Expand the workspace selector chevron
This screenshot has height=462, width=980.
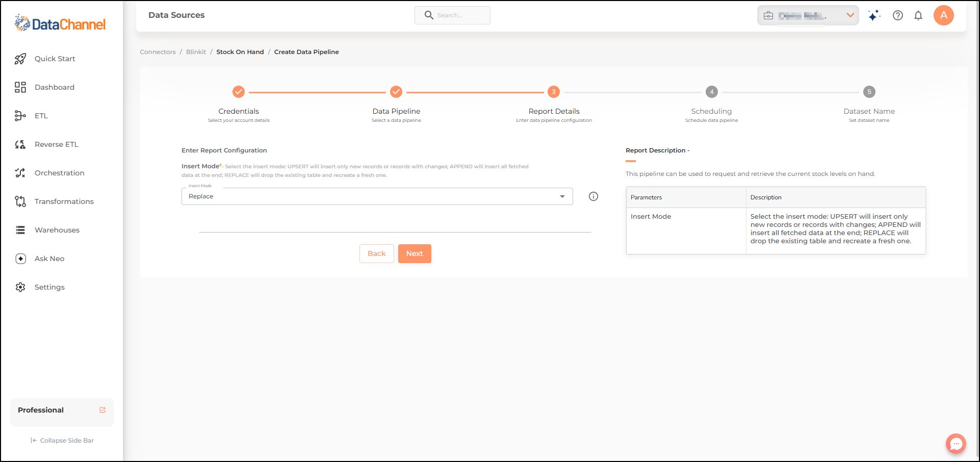850,15
